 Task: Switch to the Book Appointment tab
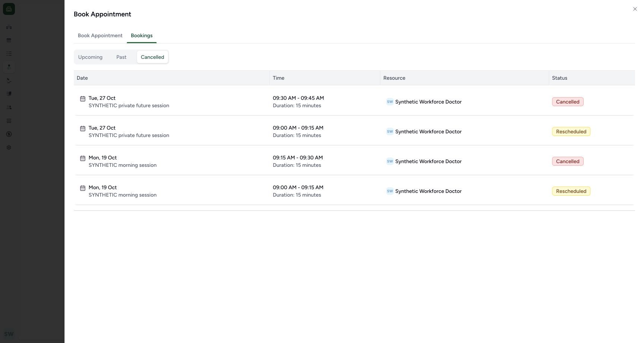click(100, 35)
